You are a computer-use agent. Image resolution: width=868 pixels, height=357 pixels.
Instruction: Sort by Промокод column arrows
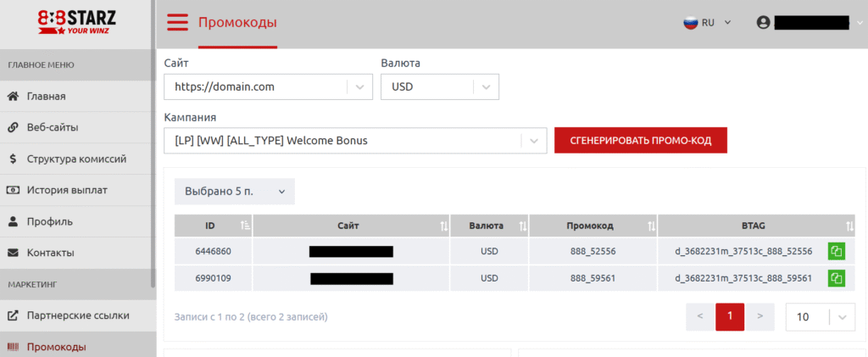pyautogui.click(x=651, y=226)
